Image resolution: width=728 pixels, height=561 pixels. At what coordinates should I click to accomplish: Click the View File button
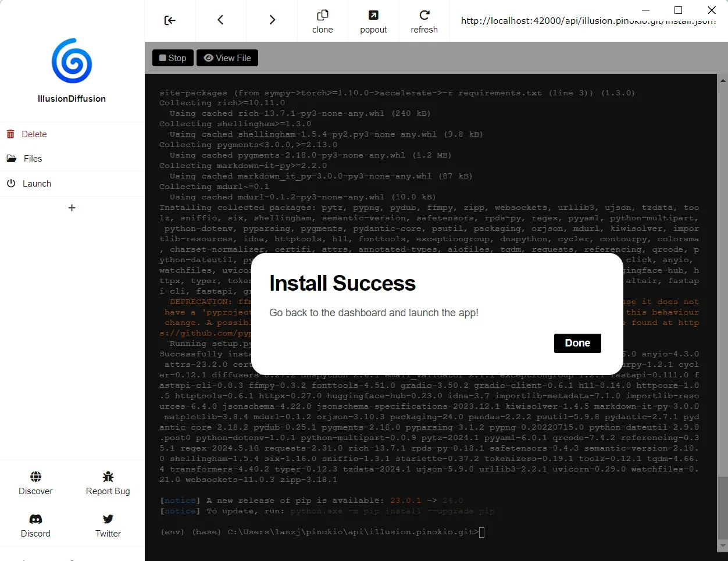(x=227, y=58)
